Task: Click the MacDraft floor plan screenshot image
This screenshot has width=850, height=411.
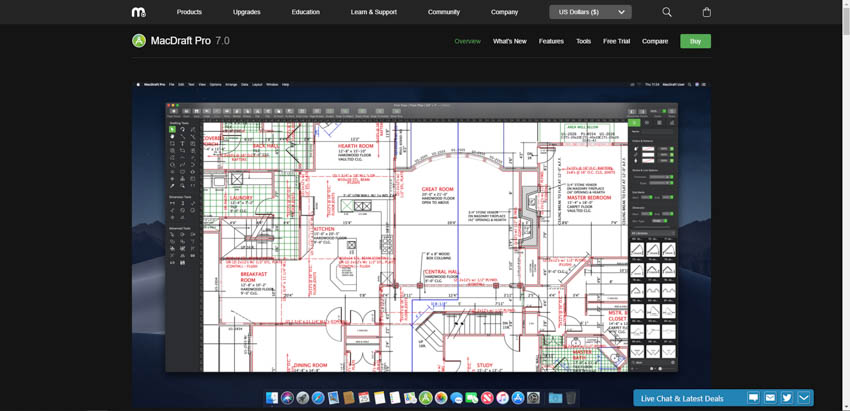Action: click(420, 240)
